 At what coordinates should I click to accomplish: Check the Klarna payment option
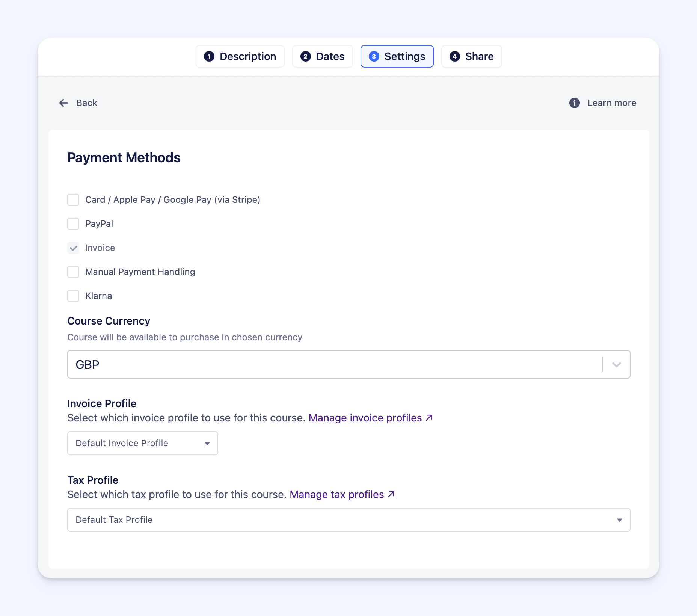pos(73,296)
